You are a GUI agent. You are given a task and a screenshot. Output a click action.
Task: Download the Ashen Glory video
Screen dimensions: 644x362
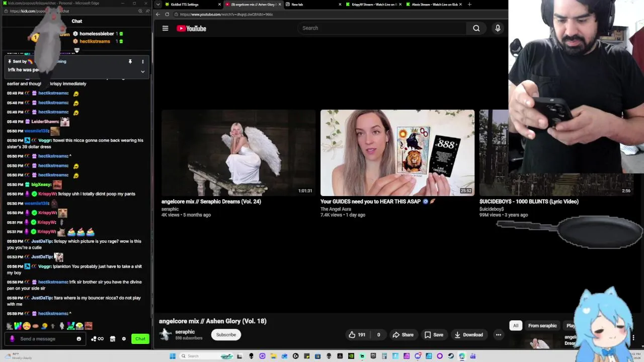[468, 335]
